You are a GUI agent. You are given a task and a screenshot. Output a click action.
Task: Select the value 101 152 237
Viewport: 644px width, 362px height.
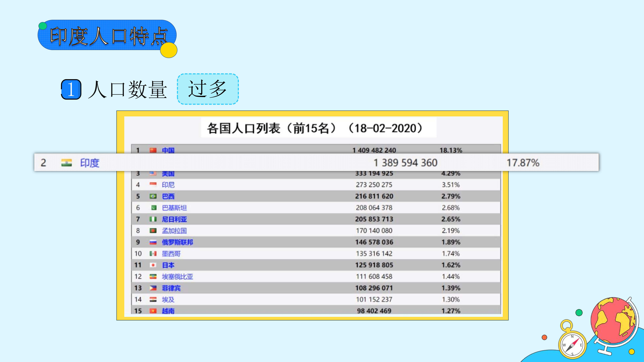tap(374, 300)
